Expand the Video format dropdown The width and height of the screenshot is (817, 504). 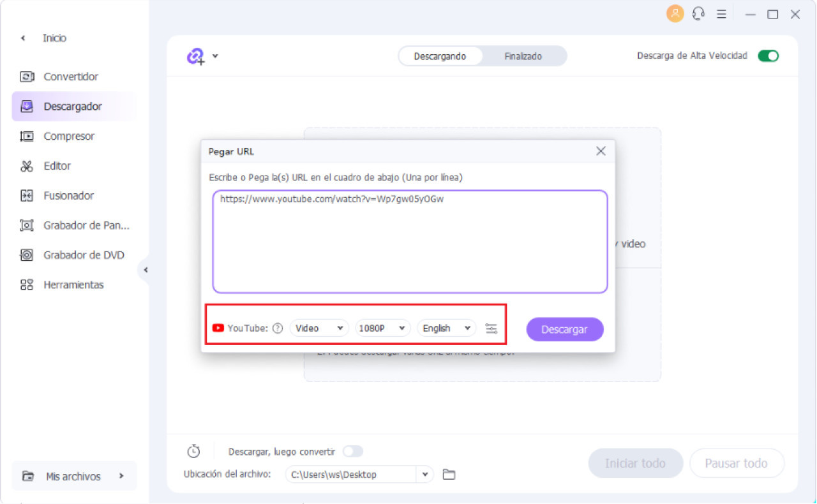[x=319, y=329]
